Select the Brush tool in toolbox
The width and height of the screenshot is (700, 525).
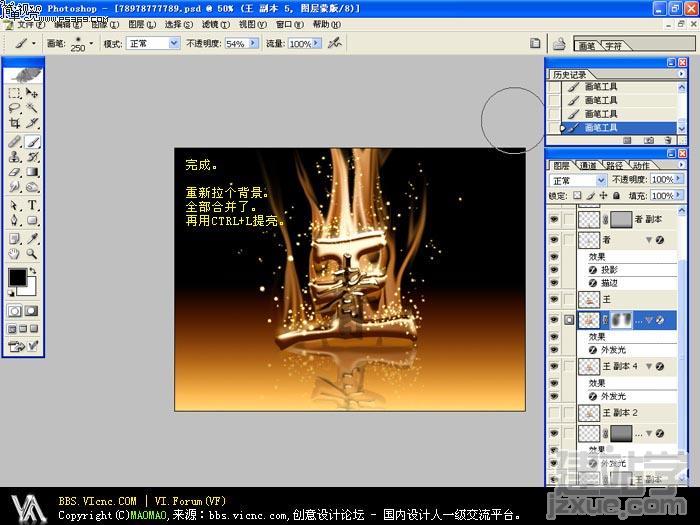pyautogui.click(x=32, y=142)
